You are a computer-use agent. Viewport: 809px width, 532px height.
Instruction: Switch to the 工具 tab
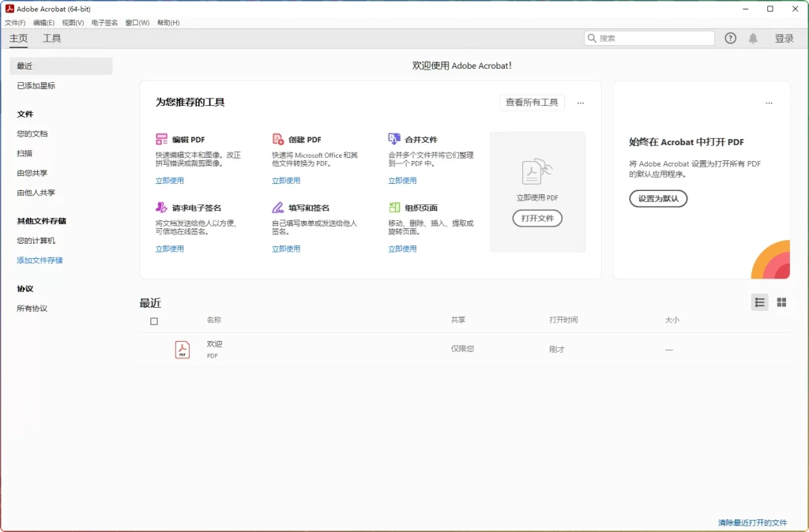(x=51, y=37)
